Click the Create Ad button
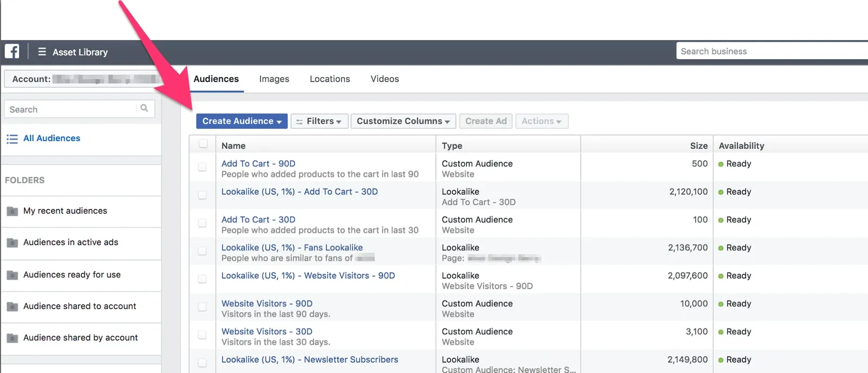868x373 pixels. pos(486,121)
